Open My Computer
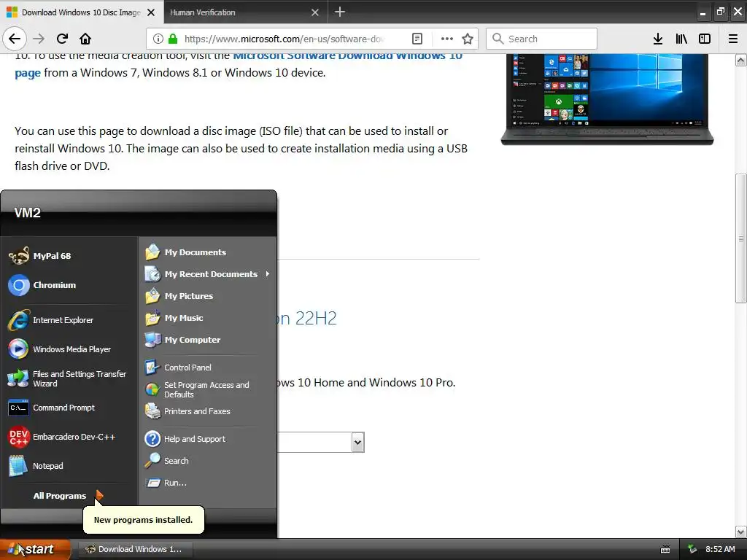The width and height of the screenshot is (747, 560). click(x=207, y=340)
